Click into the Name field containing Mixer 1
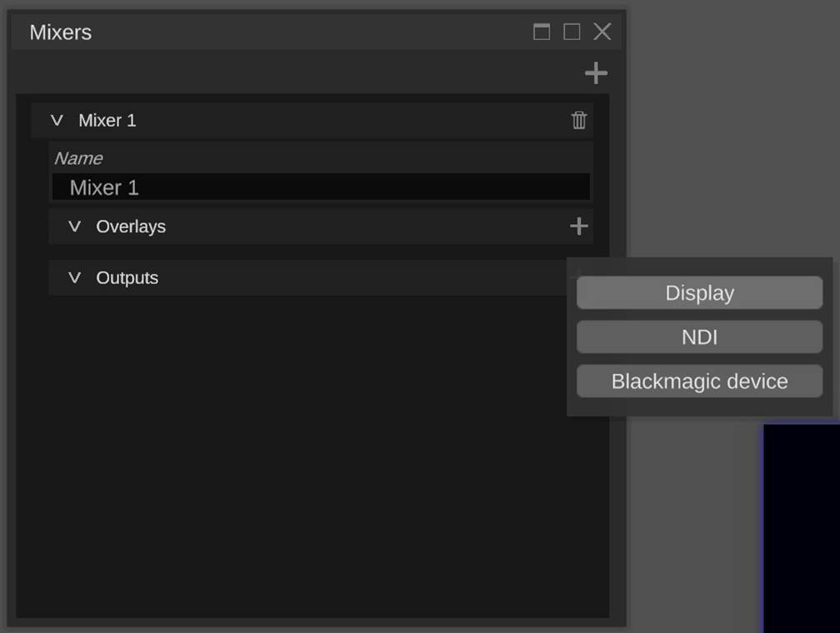840x633 pixels. [321, 187]
